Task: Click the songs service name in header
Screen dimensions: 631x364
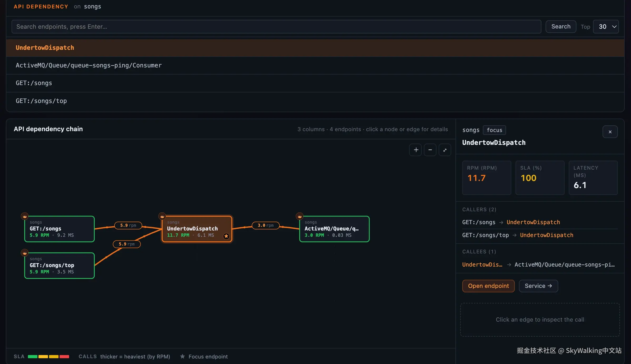Action: (93, 7)
